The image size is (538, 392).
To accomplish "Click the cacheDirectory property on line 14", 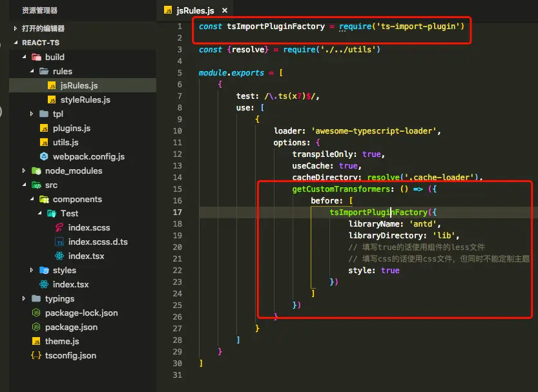I will [327, 178].
